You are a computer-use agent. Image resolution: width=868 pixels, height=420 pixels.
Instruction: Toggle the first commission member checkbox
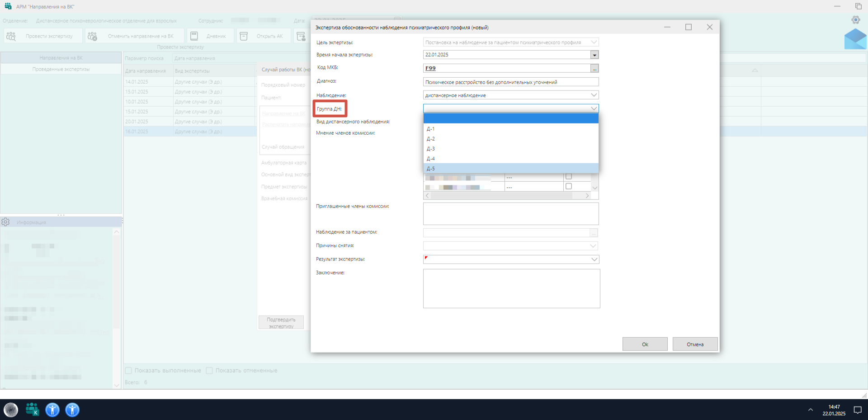[569, 176]
